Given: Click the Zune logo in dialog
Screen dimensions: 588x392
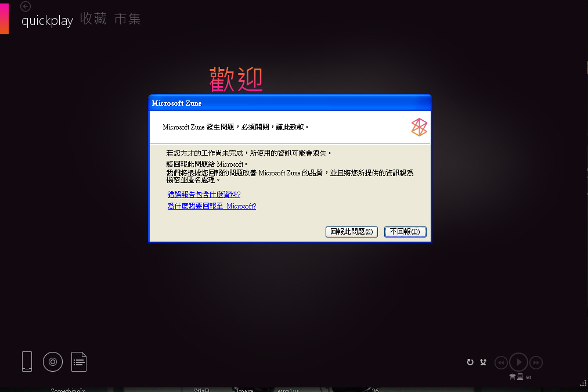Looking at the screenshot, I should [419, 127].
